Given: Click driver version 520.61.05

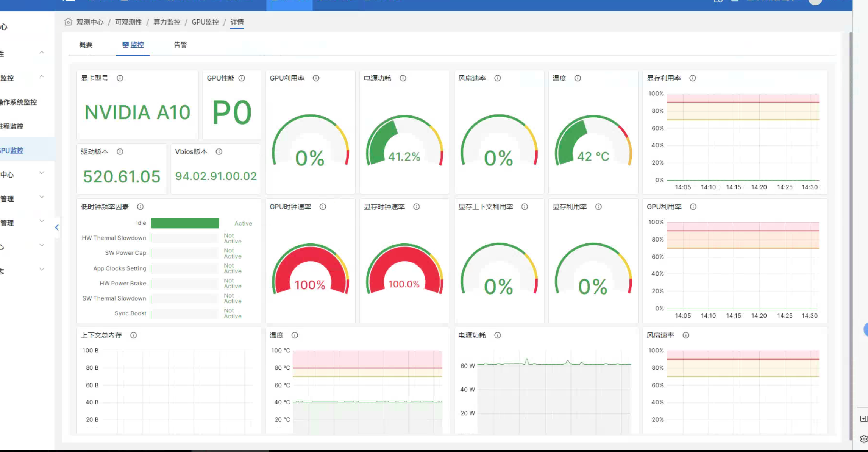Looking at the screenshot, I should [122, 176].
